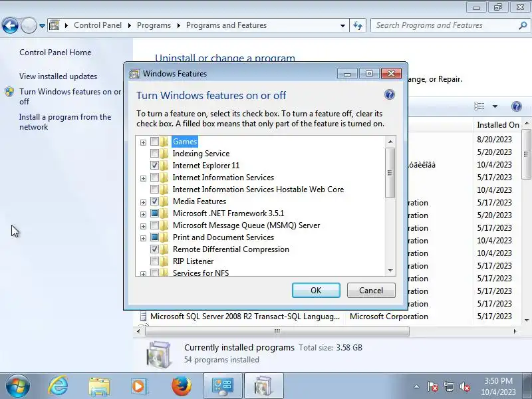This screenshot has height=399, width=532.
Task: Click the change view icon
Action: [x=479, y=106]
